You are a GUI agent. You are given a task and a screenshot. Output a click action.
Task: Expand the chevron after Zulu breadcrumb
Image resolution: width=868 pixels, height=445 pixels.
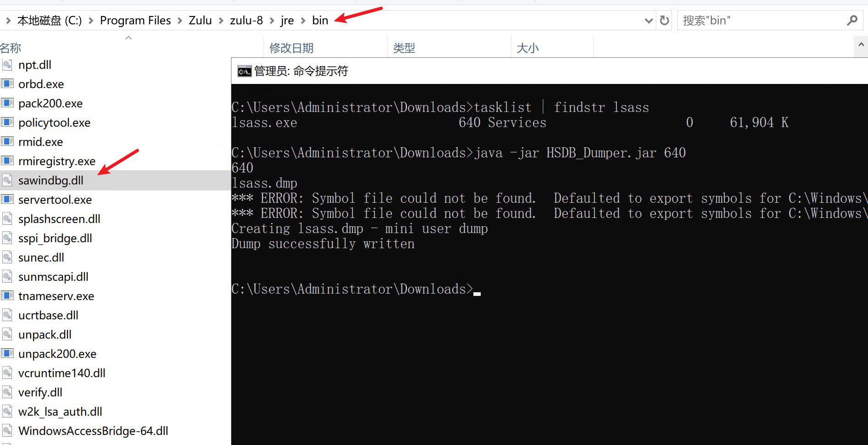[221, 21]
